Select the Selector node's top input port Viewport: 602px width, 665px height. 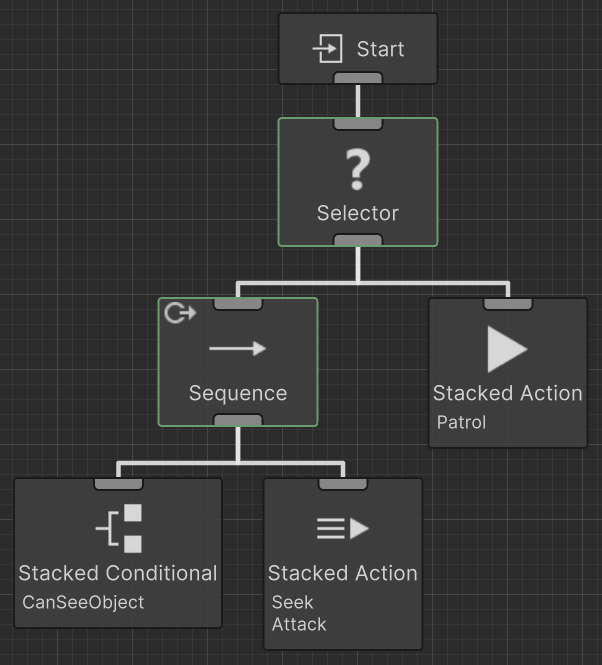[x=357, y=123]
